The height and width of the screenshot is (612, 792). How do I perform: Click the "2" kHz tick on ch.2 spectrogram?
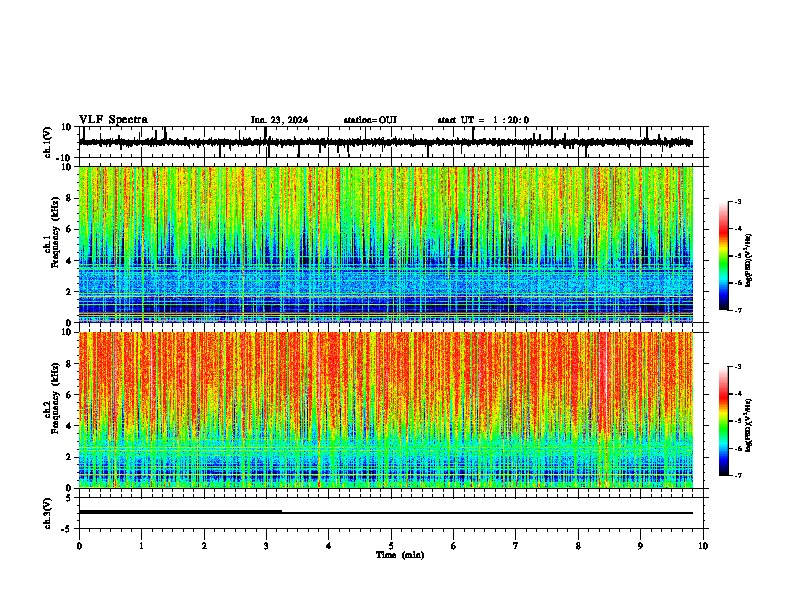69,457
